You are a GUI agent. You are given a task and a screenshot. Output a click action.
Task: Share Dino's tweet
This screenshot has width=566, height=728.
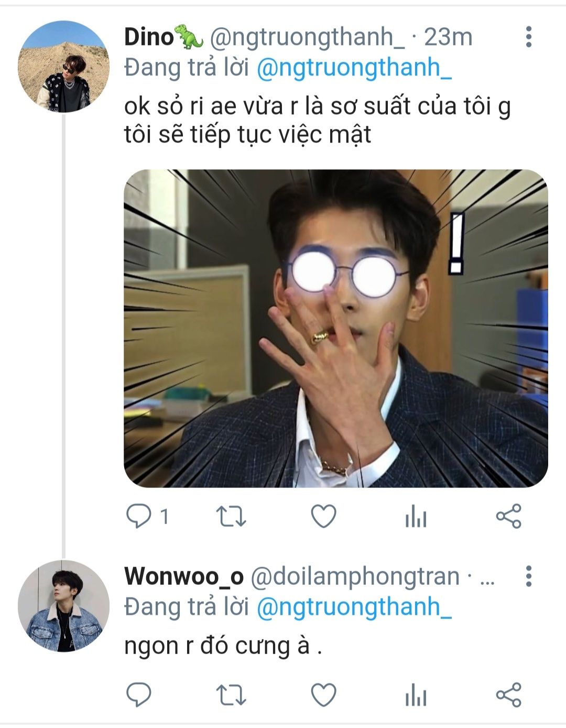coord(508,516)
